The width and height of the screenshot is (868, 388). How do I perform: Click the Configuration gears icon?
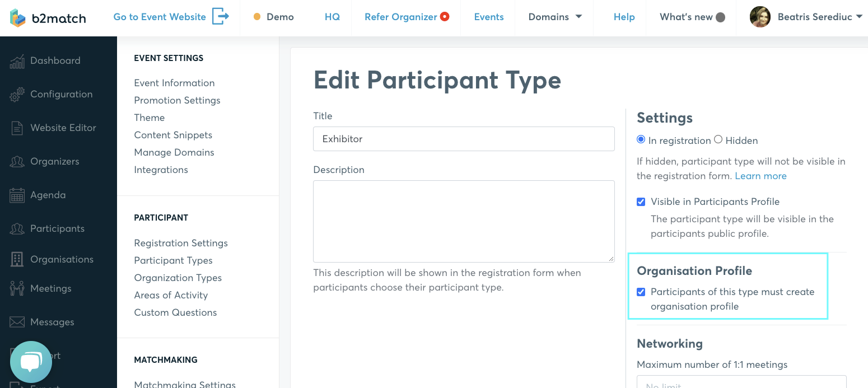click(x=17, y=95)
